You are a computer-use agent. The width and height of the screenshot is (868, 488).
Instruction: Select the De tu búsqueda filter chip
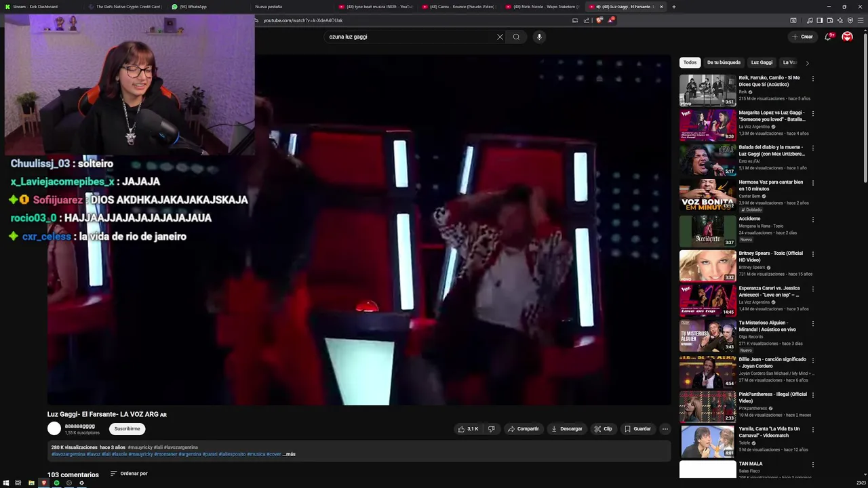[724, 62]
